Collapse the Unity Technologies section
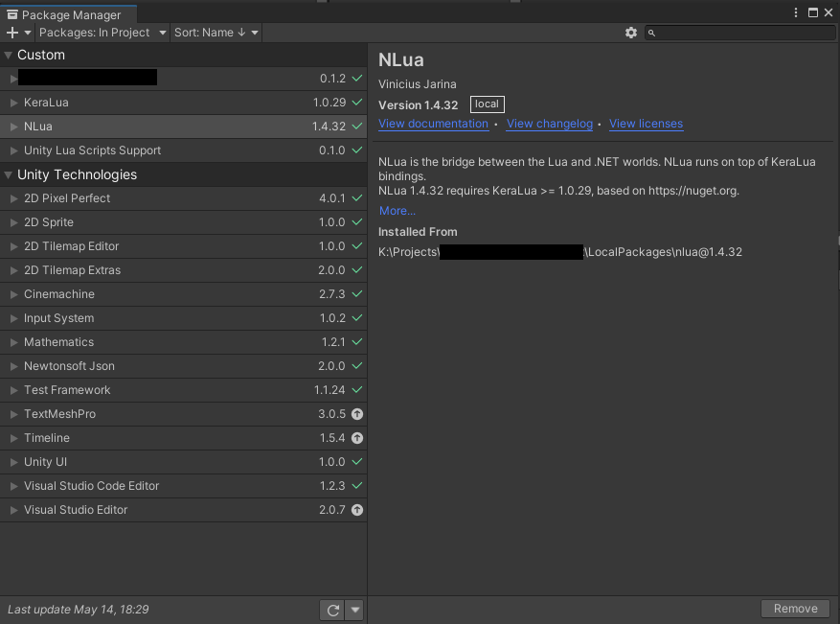Viewport: 840px width, 624px height. [x=9, y=174]
